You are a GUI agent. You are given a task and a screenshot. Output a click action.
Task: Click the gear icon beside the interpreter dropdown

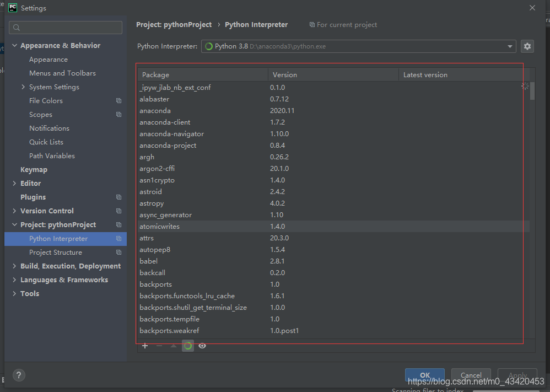[x=527, y=46]
